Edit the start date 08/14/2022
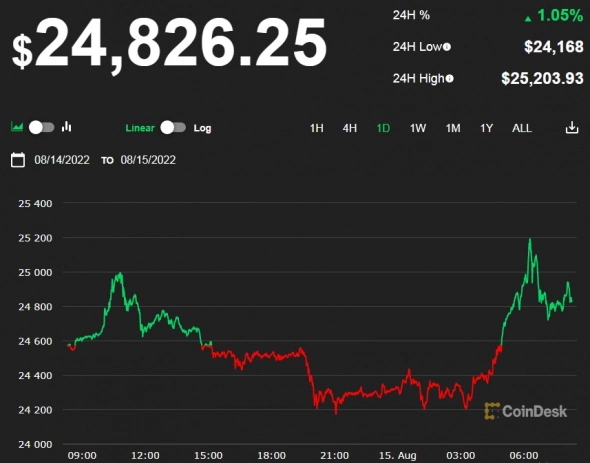The height and width of the screenshot is (463, 590). coord(62,160)
